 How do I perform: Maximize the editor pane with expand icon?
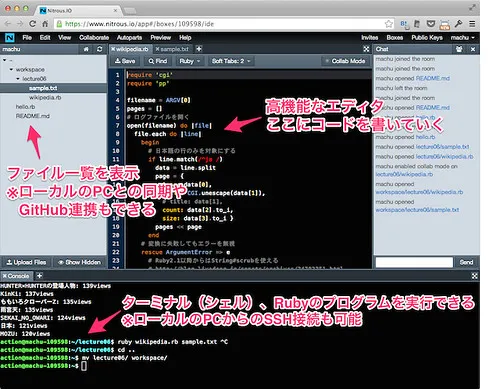coord(366,49)
